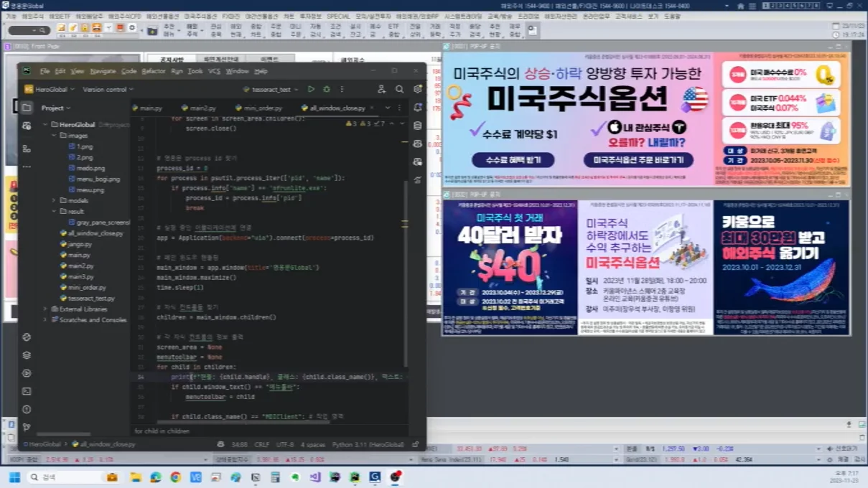Viewport: 868px width, 488px height.
Task: Open 해외주식 menu in 영웅문Global
Action: pyautogui.click(x=33, y=15)
